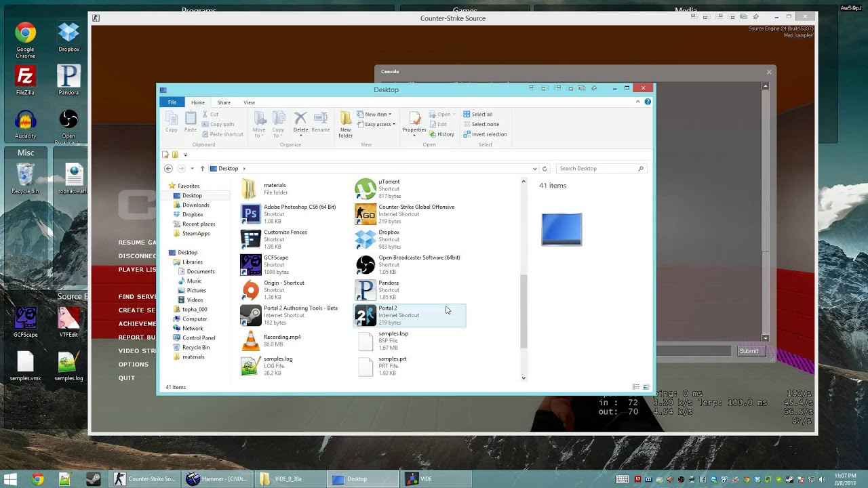Select the Customize Fences shortcut icon
Screen dimensions: 868x488
[251, 239]
